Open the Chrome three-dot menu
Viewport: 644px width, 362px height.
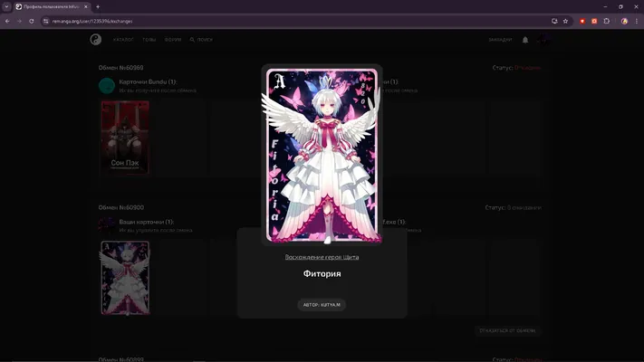coord(637,21)
